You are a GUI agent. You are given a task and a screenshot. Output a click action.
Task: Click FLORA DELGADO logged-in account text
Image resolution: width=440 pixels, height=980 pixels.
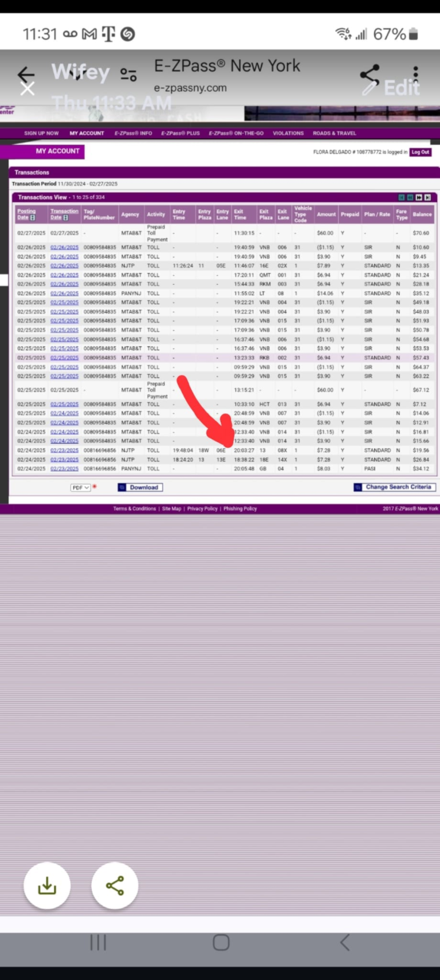(x=360, y=152)
